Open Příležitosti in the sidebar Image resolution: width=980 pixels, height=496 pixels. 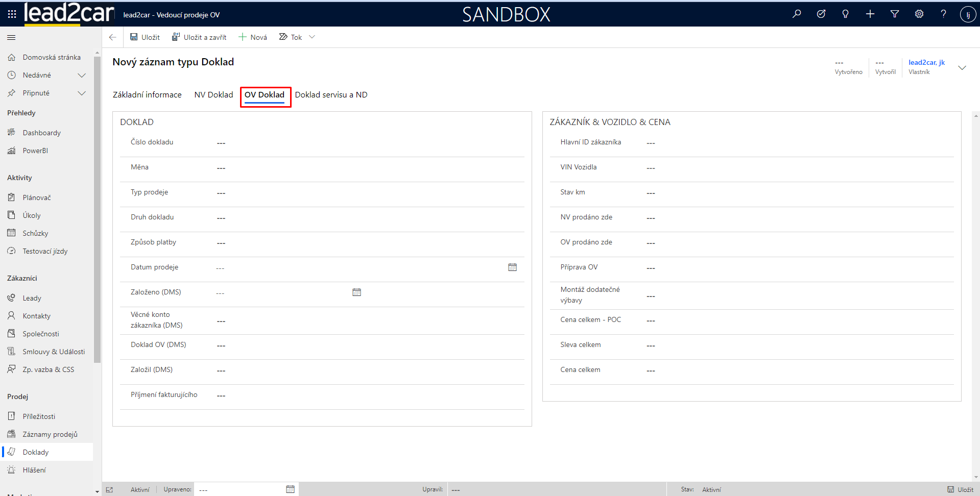(x=39, y=416)
